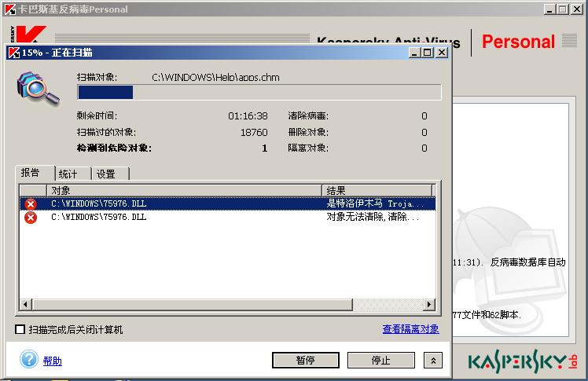Click the 隔离对象 label
Image resolution: width=588 pixels, height=381 pixels.
click(308, 148)
